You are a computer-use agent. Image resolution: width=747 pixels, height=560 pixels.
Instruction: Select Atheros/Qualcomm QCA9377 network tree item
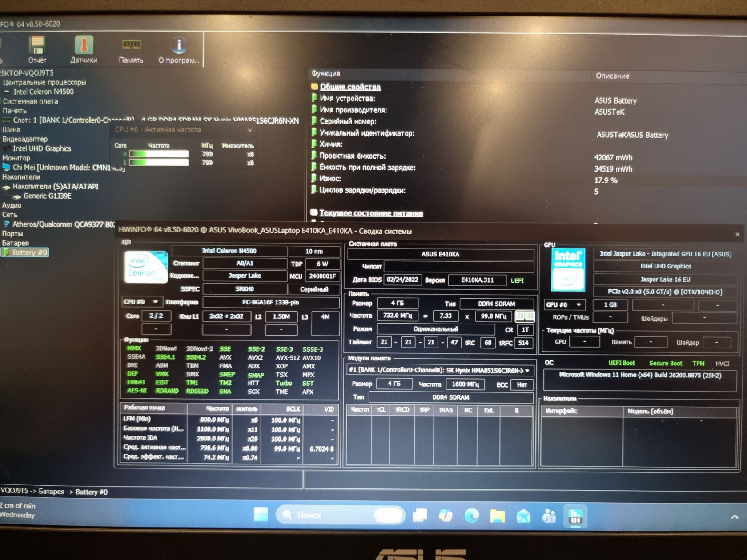click(x=63, y=224)
